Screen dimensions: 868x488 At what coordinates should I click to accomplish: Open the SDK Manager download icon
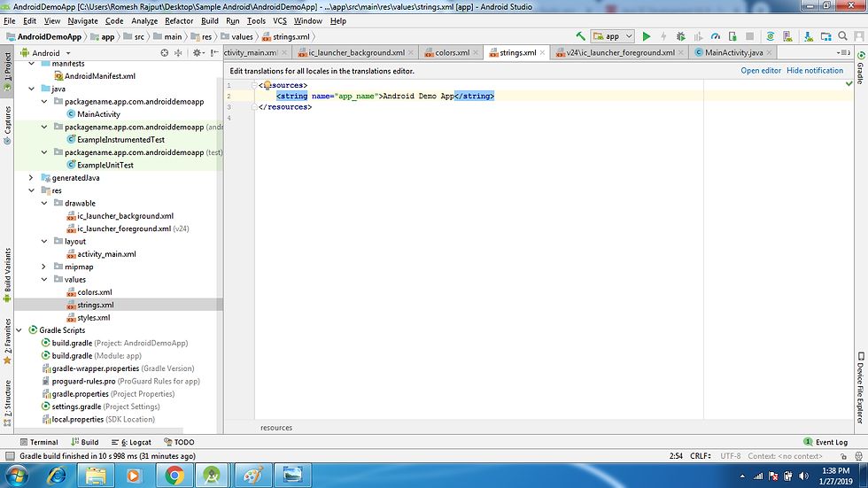pos(808,36)
